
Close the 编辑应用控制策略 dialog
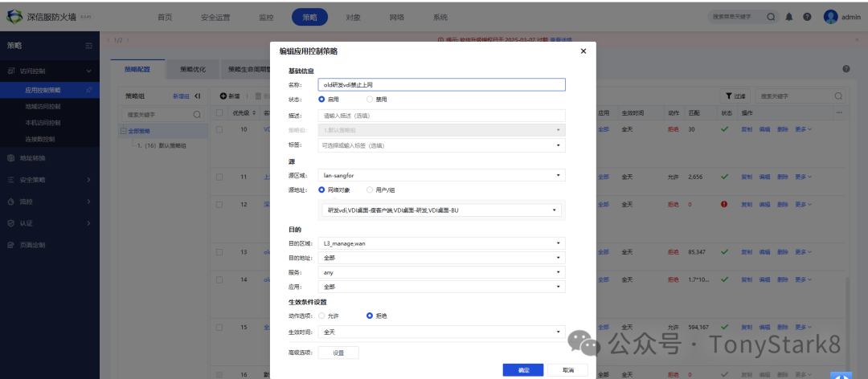[583, 51]
